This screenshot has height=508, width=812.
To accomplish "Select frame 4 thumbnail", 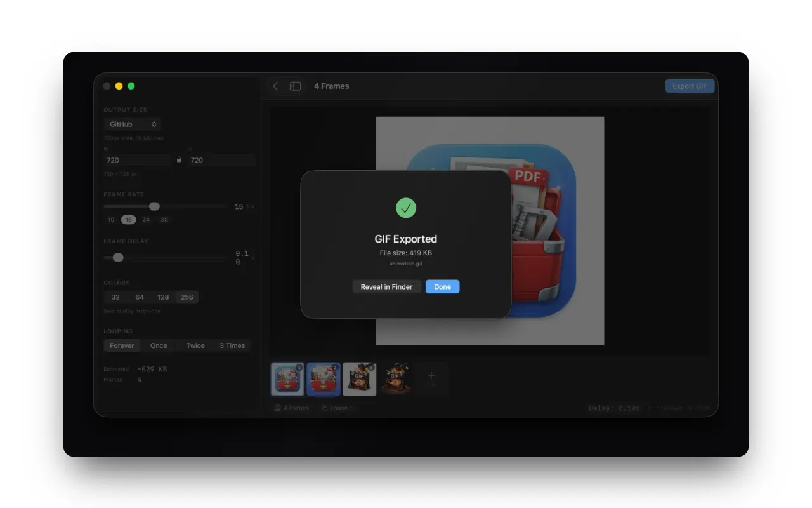I will [x=396, y=379].
